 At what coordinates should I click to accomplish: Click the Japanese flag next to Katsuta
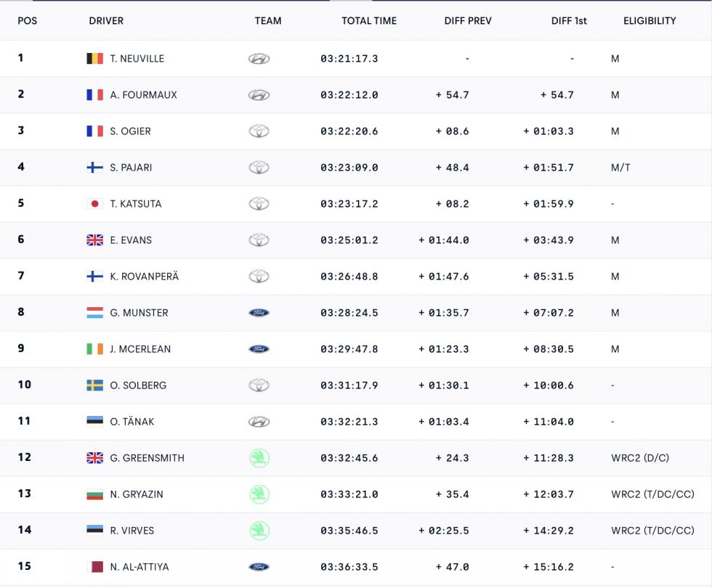pos(94,204)
